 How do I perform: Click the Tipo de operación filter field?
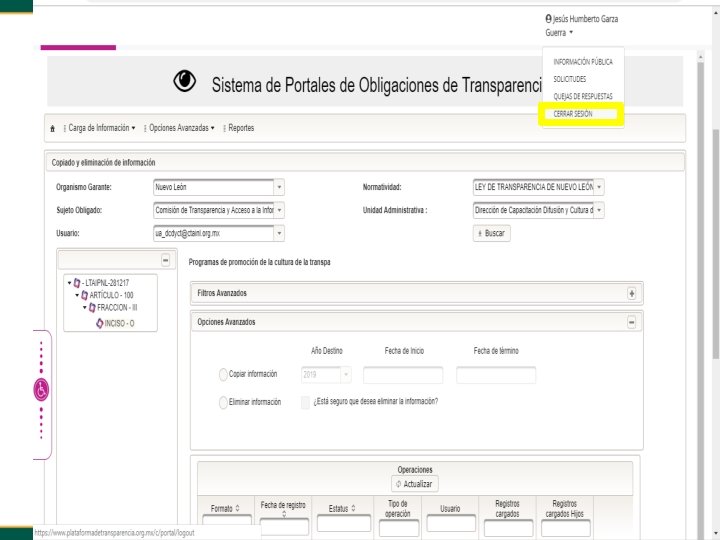(x=399, y=529)
